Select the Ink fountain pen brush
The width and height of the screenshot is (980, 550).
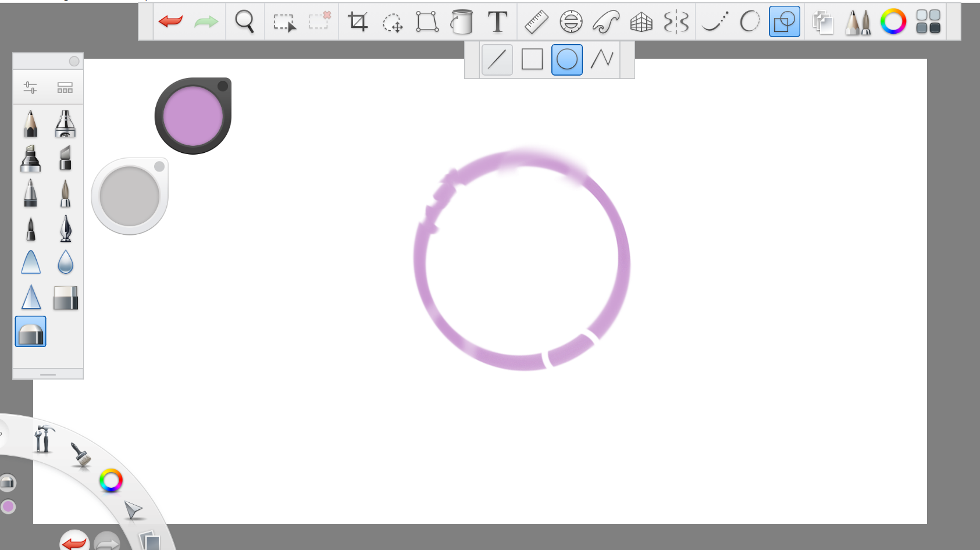65,228
